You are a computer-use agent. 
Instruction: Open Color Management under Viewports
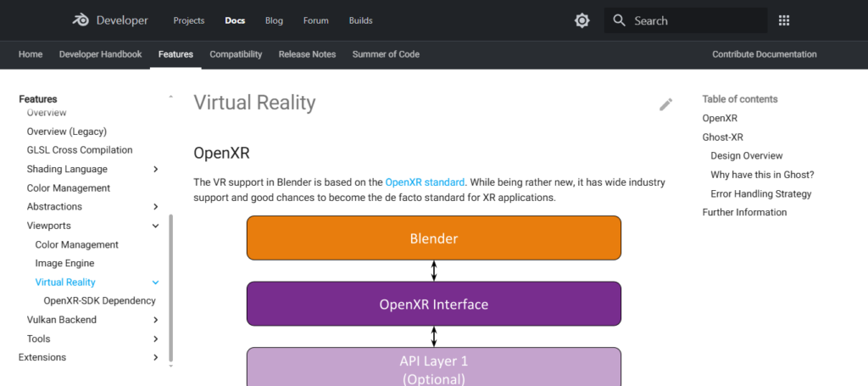coord(77,244)
